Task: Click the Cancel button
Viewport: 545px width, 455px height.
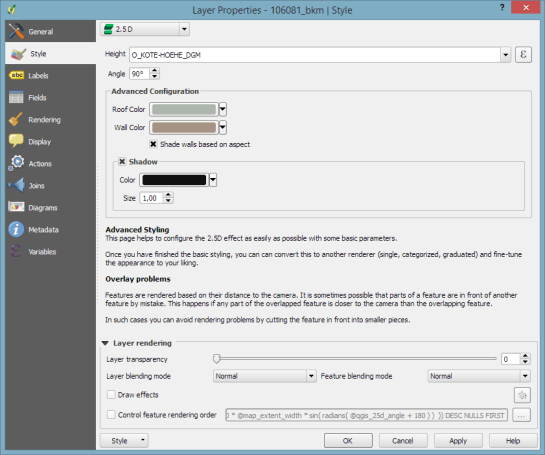Action: 403,440
